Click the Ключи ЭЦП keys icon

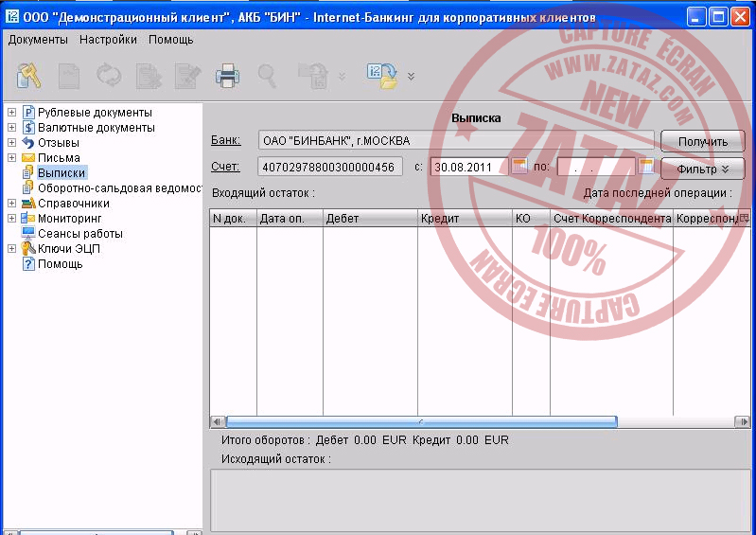point(28,248)
